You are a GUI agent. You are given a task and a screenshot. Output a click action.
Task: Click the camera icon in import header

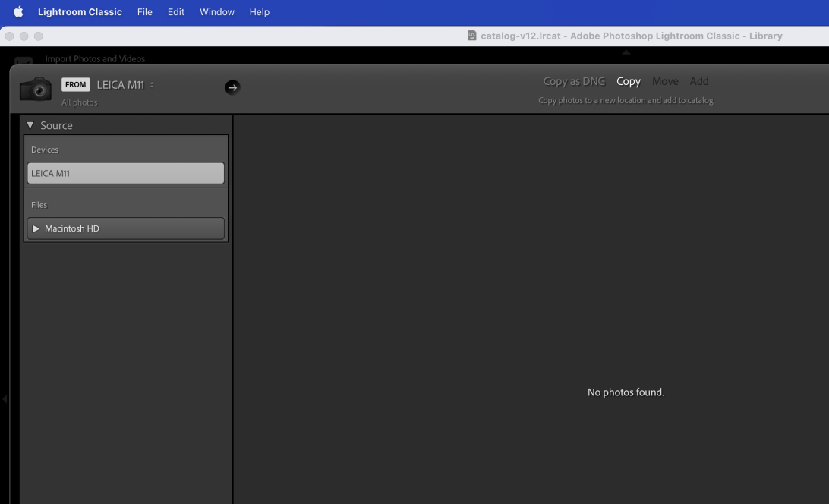pos(36,89)
